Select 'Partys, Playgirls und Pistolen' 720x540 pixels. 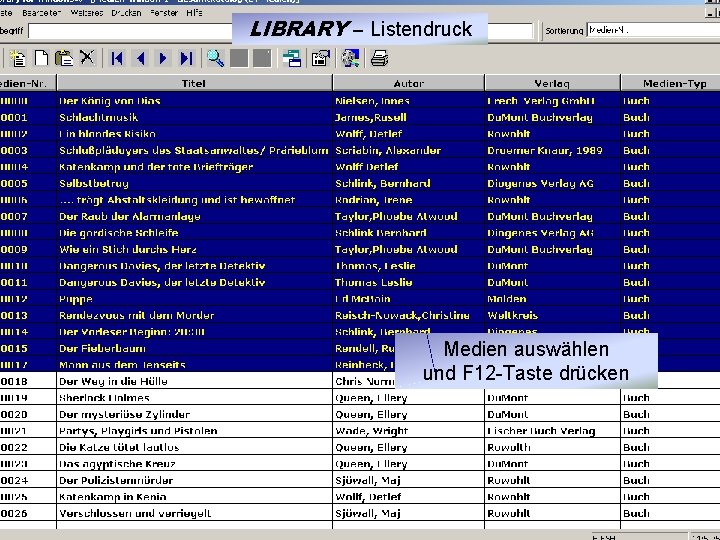coord(138,431)
